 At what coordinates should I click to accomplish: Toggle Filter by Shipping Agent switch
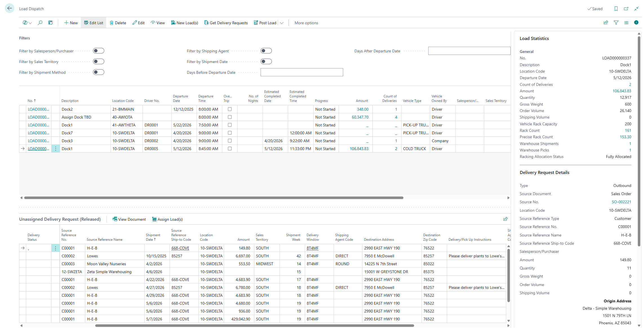coord(266,51)
